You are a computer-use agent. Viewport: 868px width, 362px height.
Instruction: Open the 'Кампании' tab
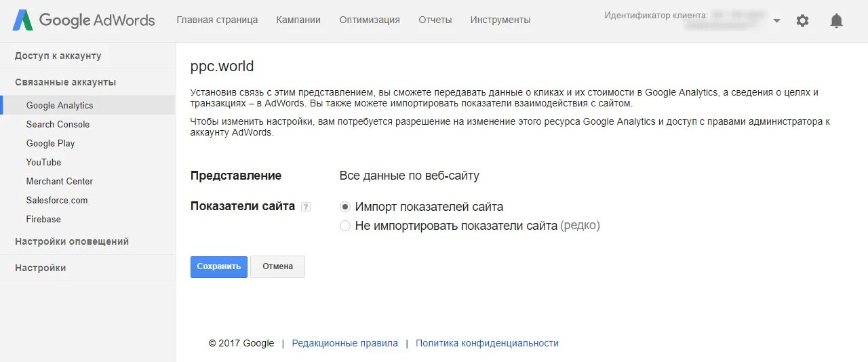(298, 20)
